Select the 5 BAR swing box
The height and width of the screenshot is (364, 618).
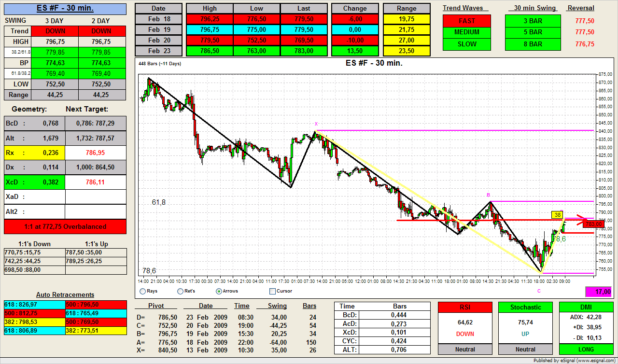click(533, 32)
